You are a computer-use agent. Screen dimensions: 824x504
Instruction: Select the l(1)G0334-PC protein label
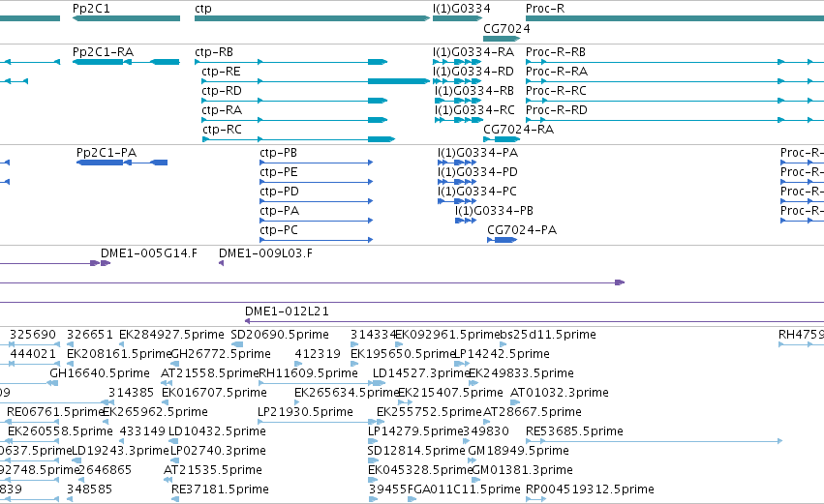pyautogui.click(x=477, y=192)
